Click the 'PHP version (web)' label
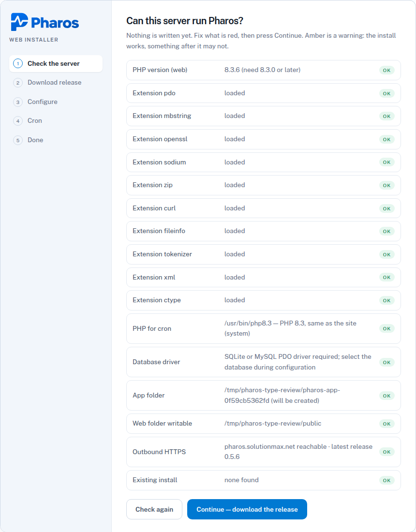 [160, 70]
